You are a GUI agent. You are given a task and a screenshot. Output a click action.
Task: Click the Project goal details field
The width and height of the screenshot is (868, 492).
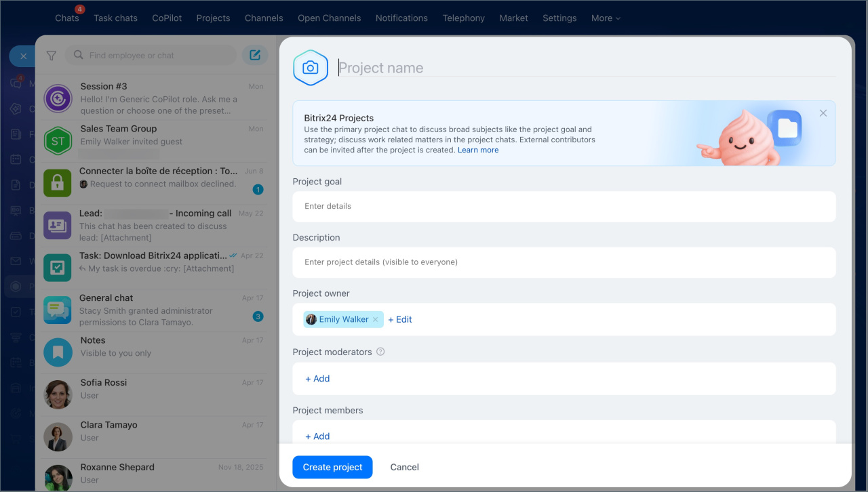[564, 206]
